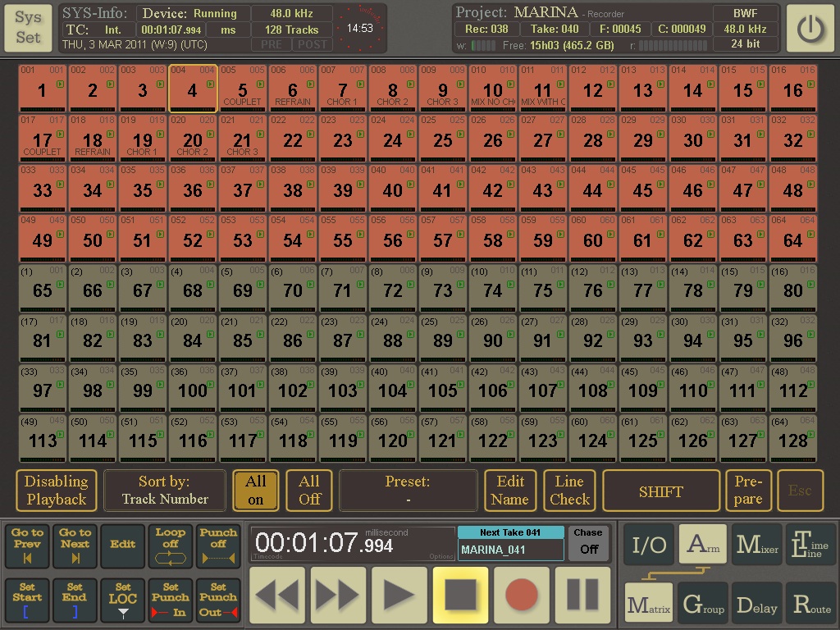
Task: Change the Device 48.0 kHz sample rate
Action: tap(292, 13)
